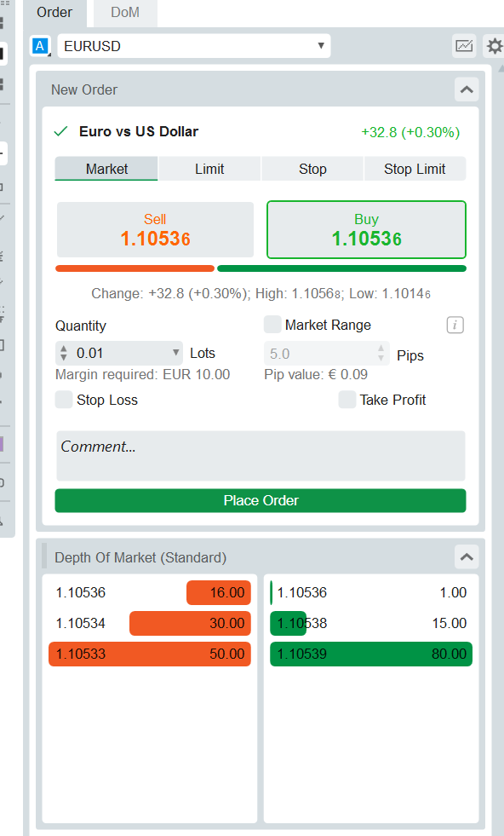
Task: Collapse the Depth Of Market panel
Action: (x=467, y=557)
